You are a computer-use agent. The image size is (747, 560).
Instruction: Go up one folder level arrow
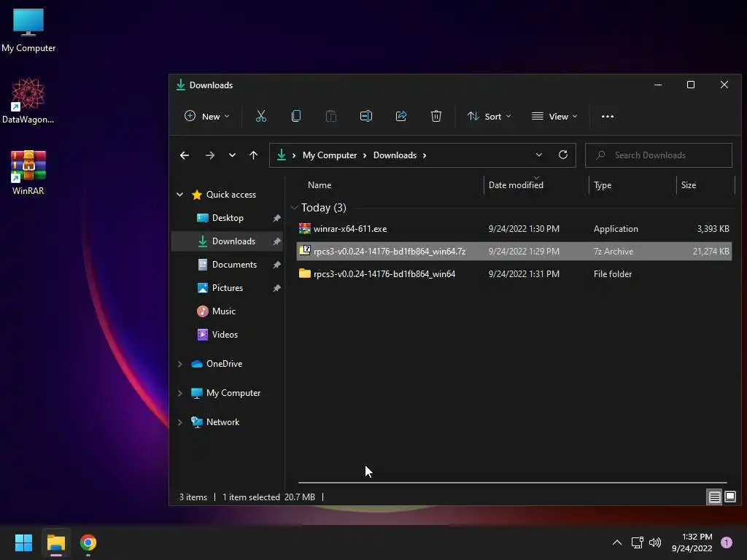click(x=253, y=155)
